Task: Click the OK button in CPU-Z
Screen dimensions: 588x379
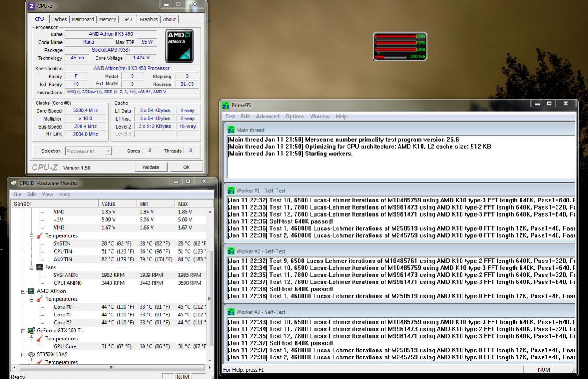Action: click(x=186, y=167)
